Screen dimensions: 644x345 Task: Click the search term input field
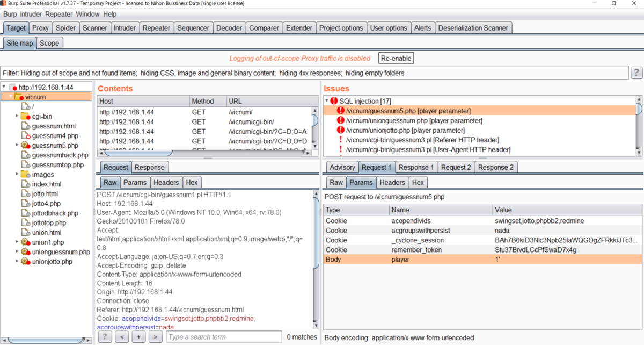[223, 337]
